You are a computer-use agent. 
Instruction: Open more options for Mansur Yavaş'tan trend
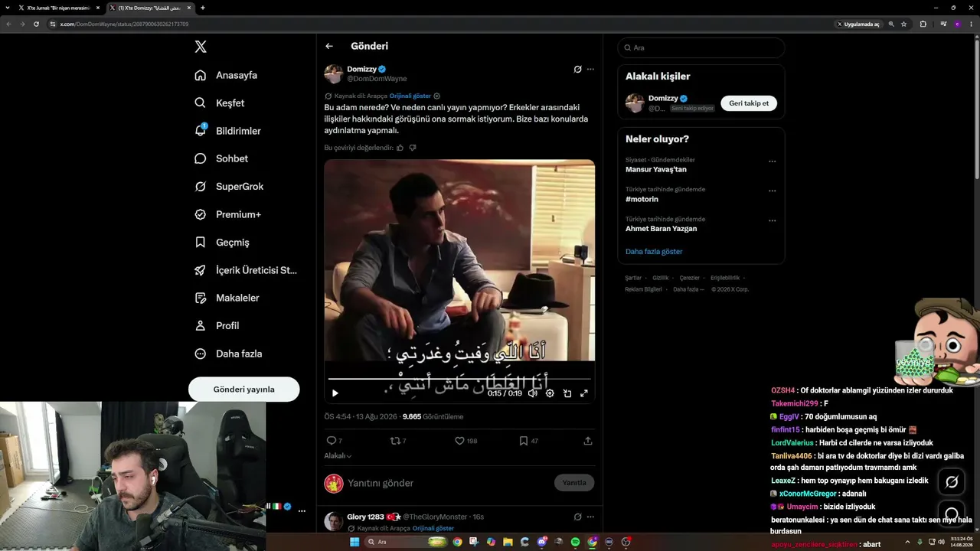(773, 161)
